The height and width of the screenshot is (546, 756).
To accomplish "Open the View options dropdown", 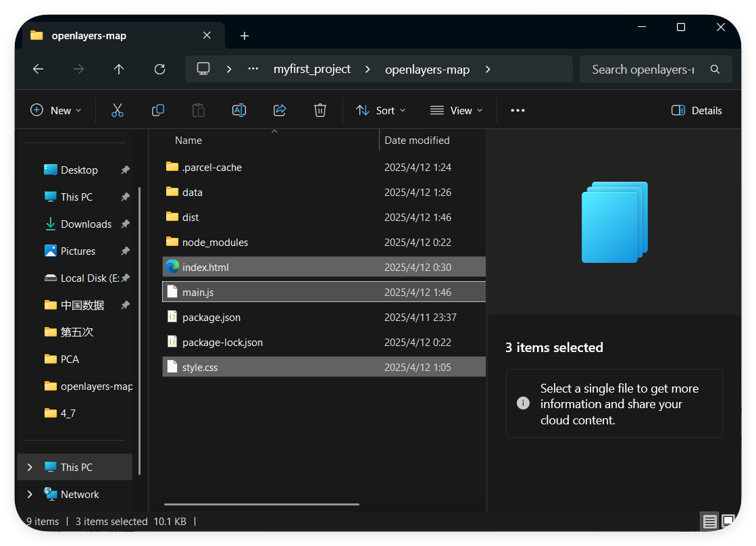I will pos(456,110).
